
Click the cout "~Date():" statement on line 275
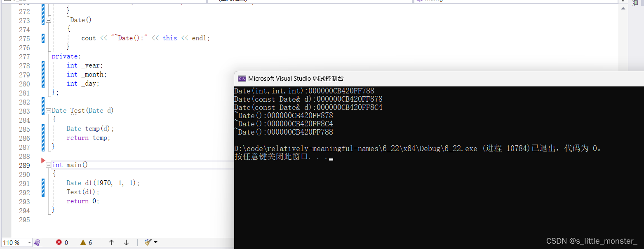tap(146, 38)
